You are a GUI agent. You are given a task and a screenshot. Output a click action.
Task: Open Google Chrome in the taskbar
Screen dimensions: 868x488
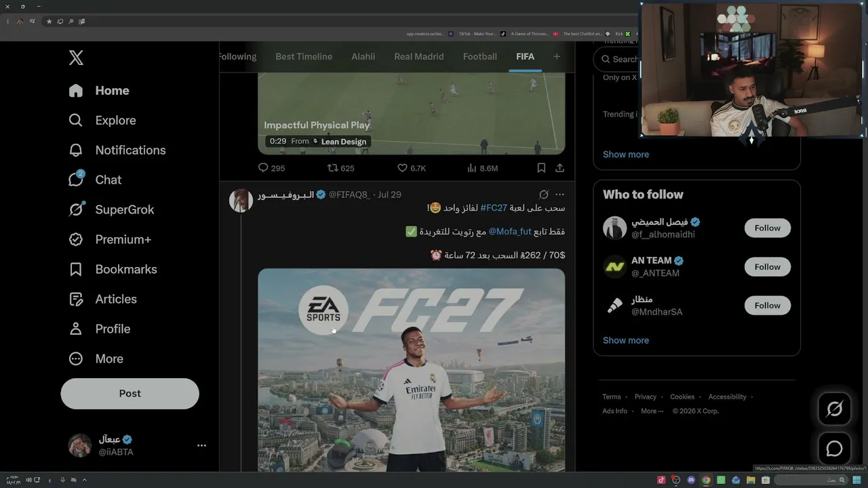pos(706,481)
